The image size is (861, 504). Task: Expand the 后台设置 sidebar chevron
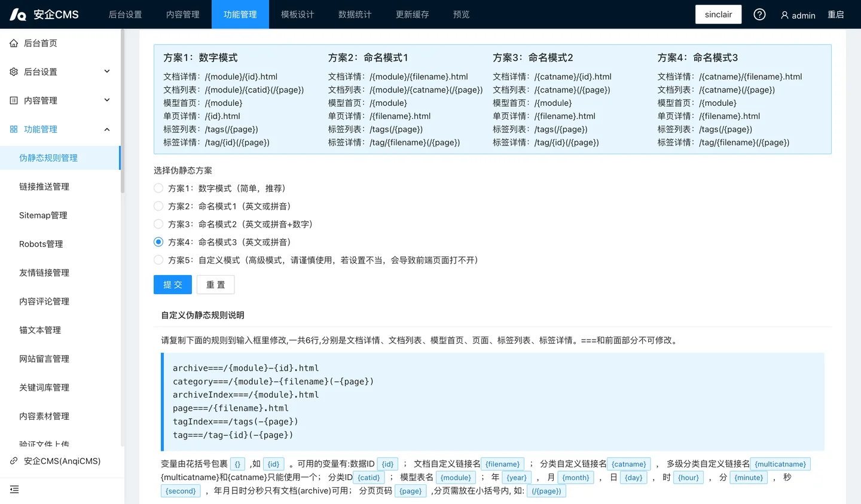pos(107,72)
